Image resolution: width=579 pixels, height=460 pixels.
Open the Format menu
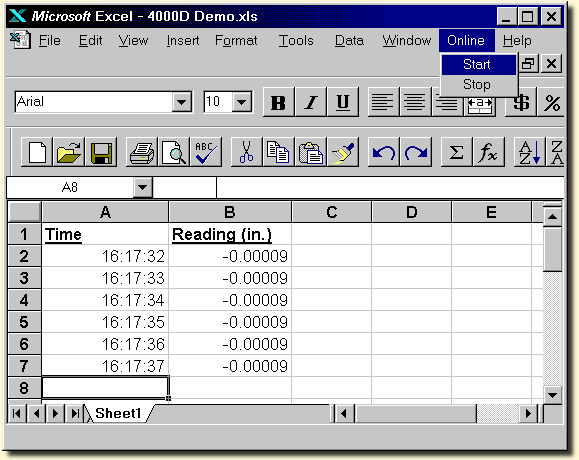point(236,40)
